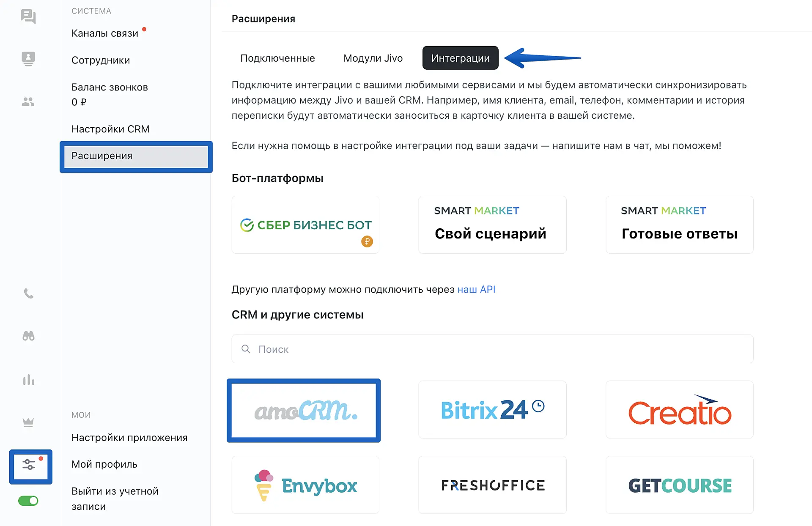The height and width of the screenshot is (526, 812).
Task: Open the crown upgrade icon
Action: click(x=28, y=422)
